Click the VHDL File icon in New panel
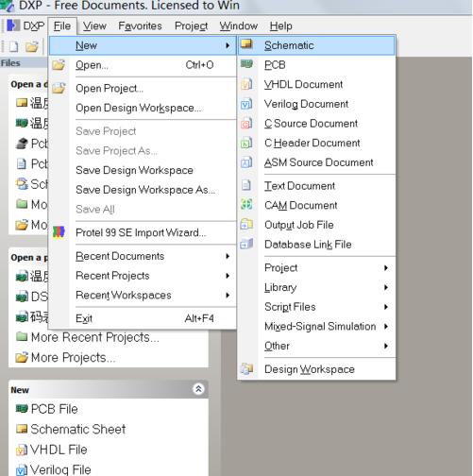The width and height of the screenshot is (473, 476). coord(22,450)
